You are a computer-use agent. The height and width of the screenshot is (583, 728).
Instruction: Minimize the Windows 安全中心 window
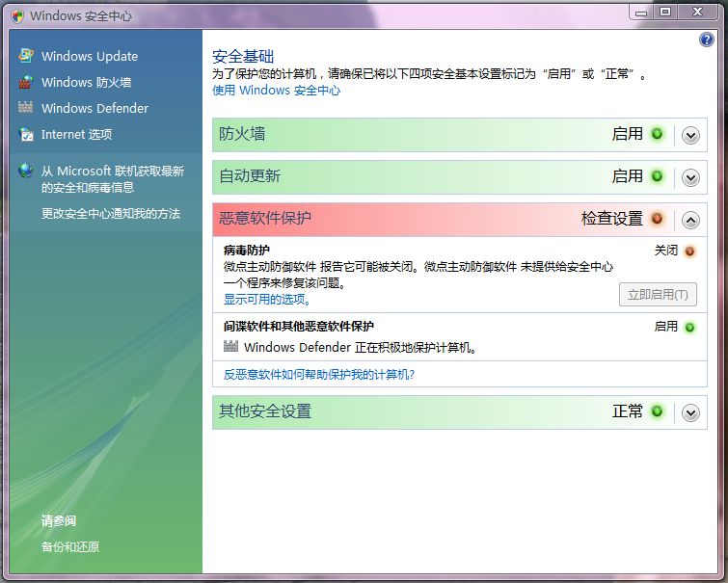coord(641,13)
